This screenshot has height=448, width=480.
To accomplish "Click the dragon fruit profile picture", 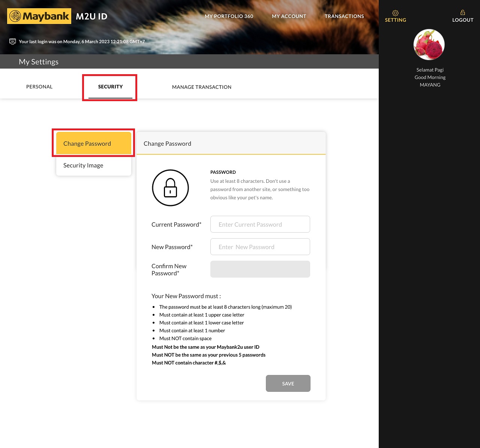I will (429, 45).
